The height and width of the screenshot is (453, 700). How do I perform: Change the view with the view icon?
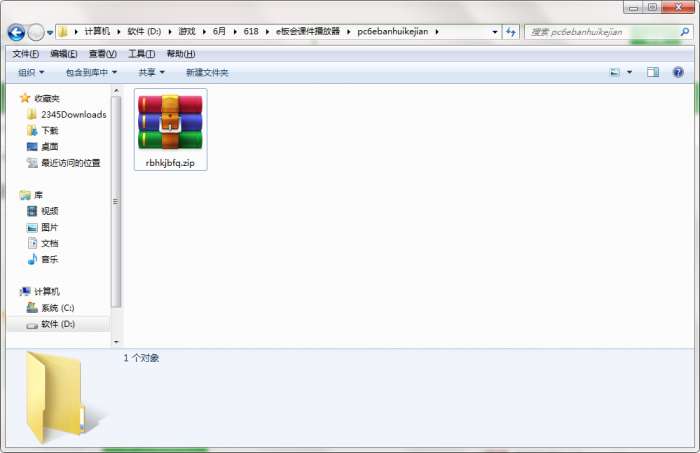tap(615, 72)
